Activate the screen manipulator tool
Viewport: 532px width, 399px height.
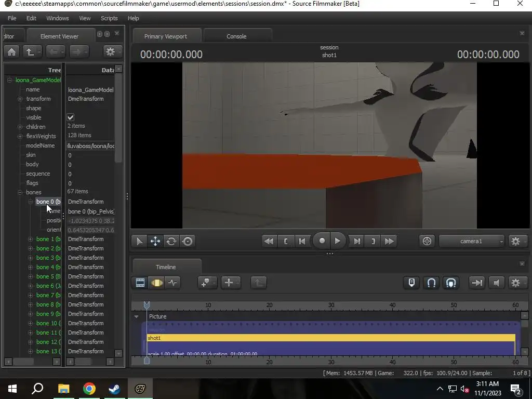tap(187, 241)
